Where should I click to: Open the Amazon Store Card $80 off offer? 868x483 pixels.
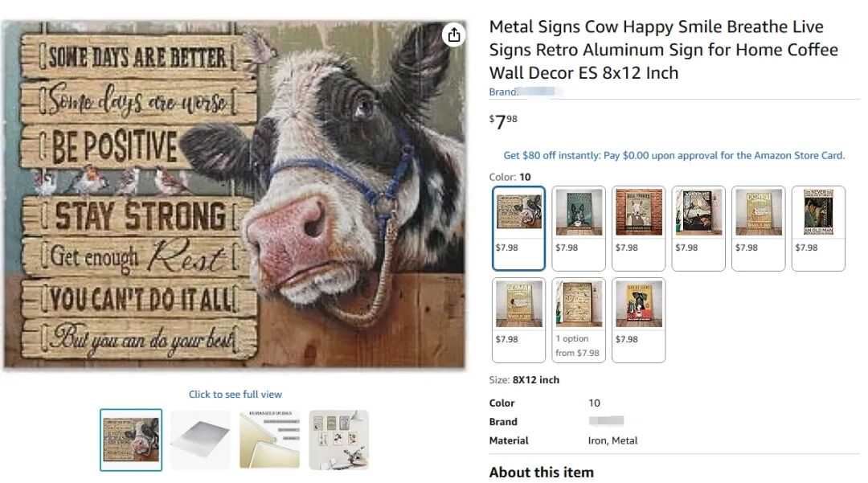pyautogui.click(x=674, y=155)
